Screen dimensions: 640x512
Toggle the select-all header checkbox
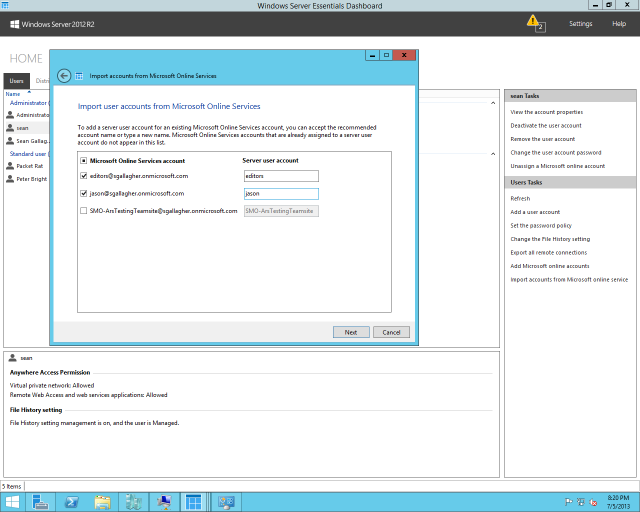84,161
